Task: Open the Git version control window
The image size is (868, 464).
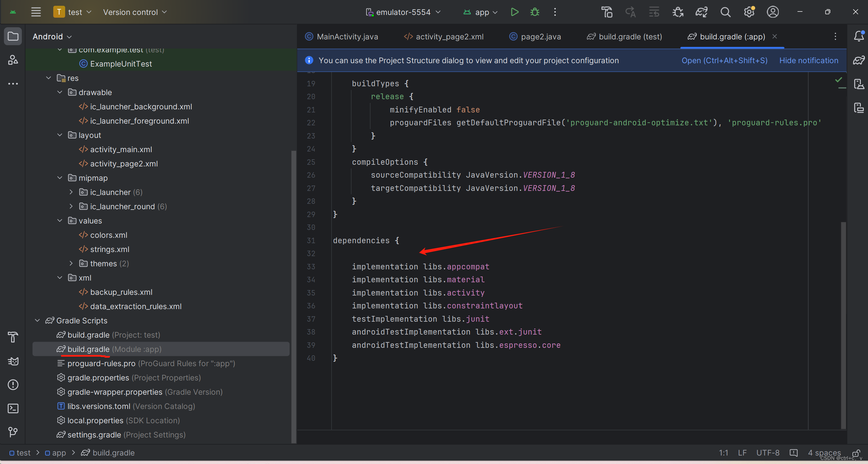Action: (x=13, y=432)
